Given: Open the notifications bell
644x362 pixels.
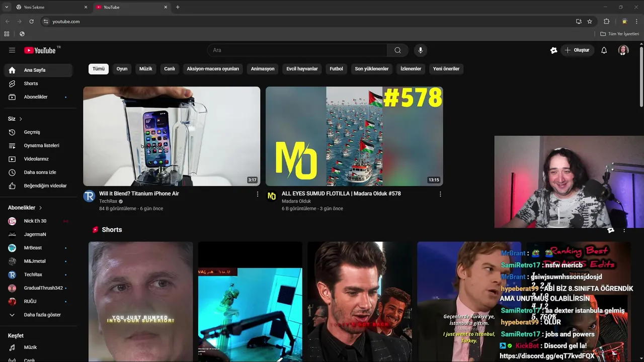Looking at the screenshot, I should (604, 50).
